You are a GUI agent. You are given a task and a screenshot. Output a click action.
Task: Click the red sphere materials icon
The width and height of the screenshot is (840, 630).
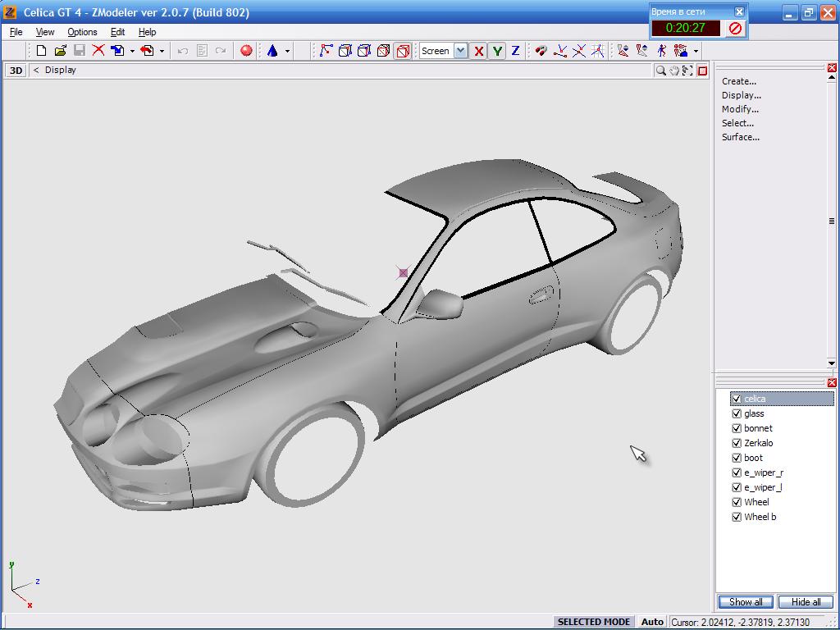(x=246, y=51)
